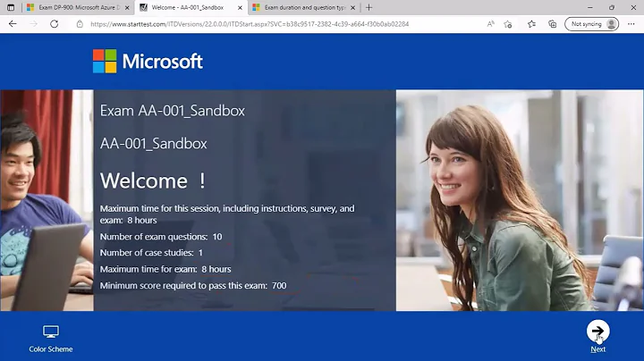Open the Color Scheme monitor icon
644x361 pixels.
pos(51,332)
